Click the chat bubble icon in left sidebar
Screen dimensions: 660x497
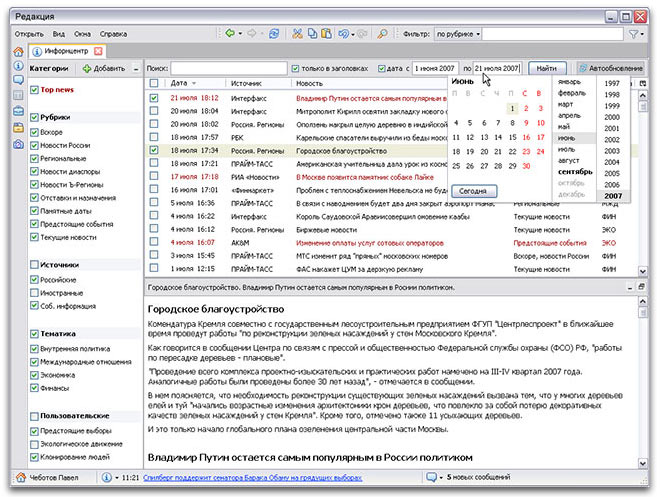click(19, 80)
